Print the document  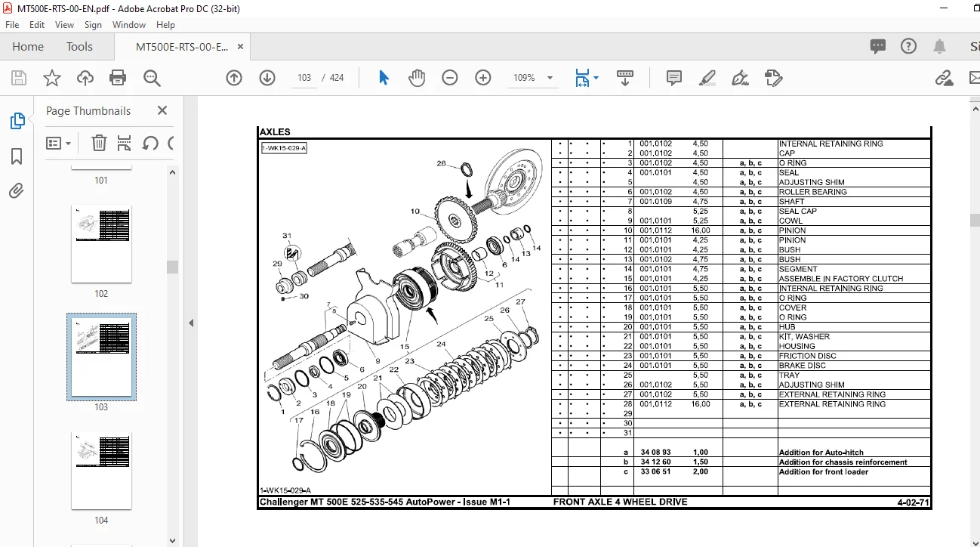(118, 78)
